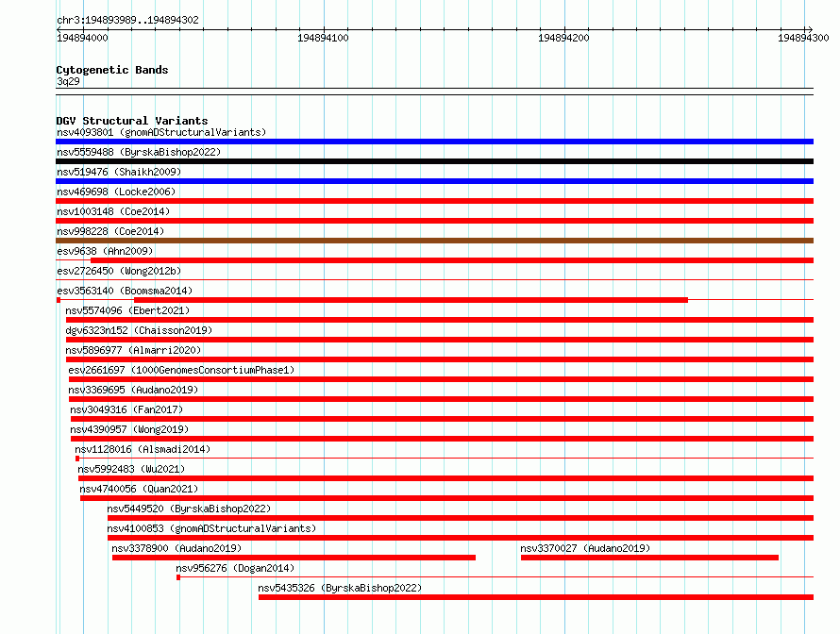840x634 pixels.
Task: Open the nsv519476 Shaikh2009 label
Action: (x=119, y=172)
